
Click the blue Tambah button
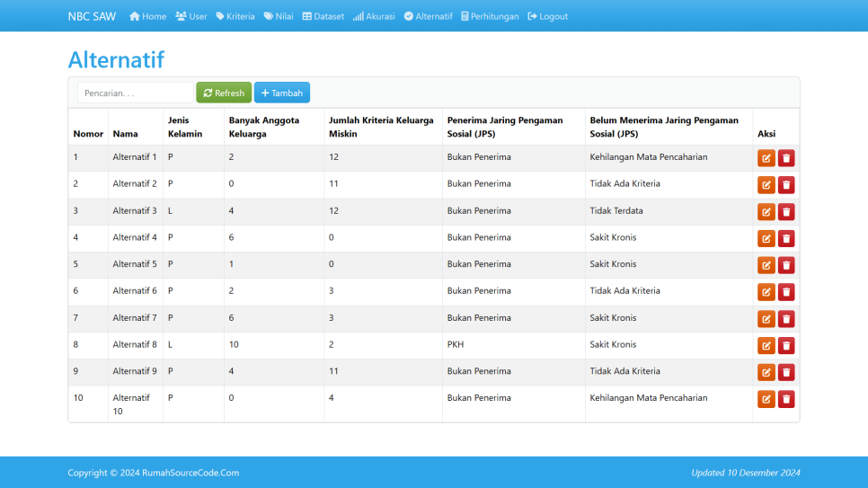[x=281, y=93]
